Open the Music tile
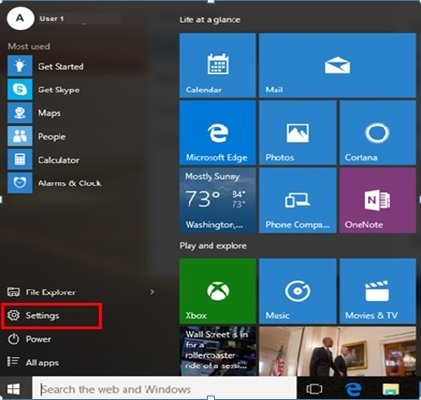 [x=297, y=291]
